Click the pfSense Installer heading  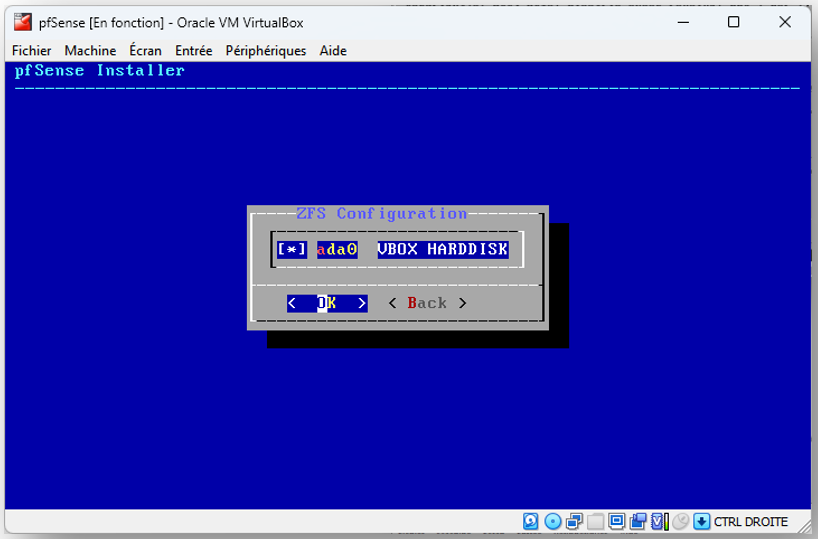[x=100, y=70]
